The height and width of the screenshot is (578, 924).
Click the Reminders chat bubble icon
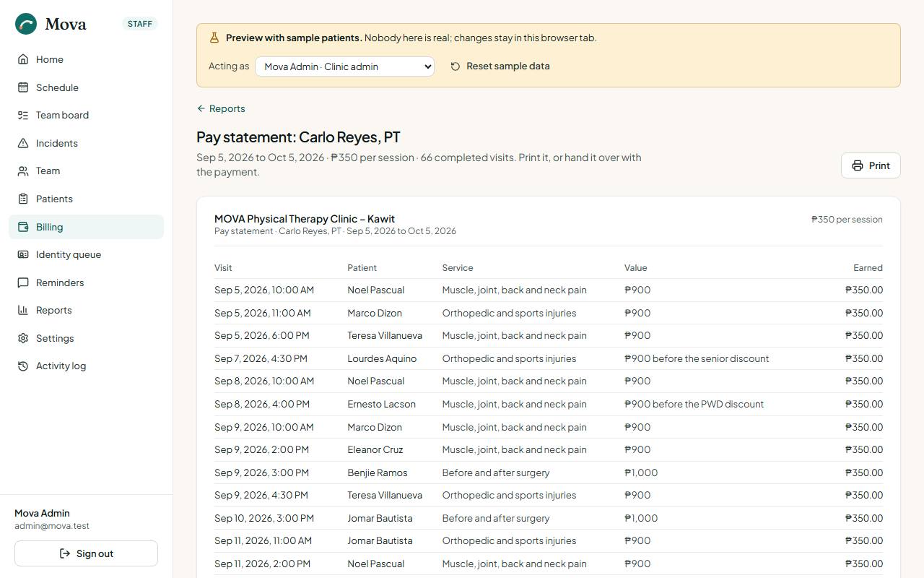coord(23,282)
